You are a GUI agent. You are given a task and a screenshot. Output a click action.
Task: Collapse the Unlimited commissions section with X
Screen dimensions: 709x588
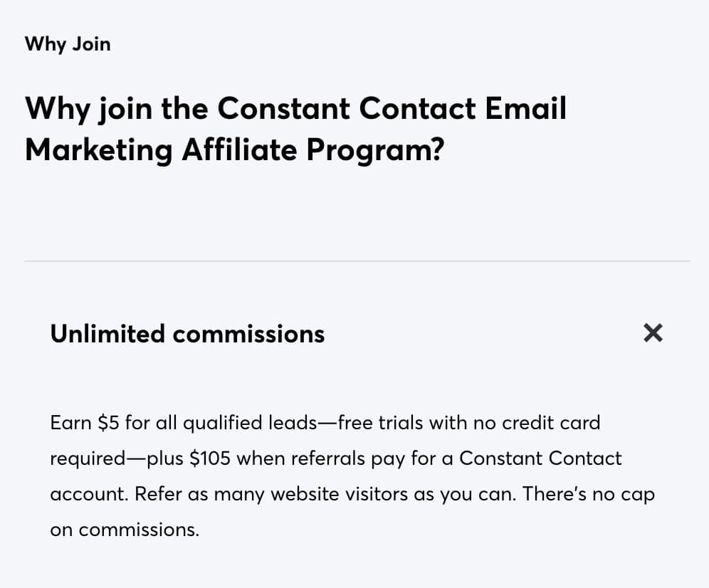[653, 333]
